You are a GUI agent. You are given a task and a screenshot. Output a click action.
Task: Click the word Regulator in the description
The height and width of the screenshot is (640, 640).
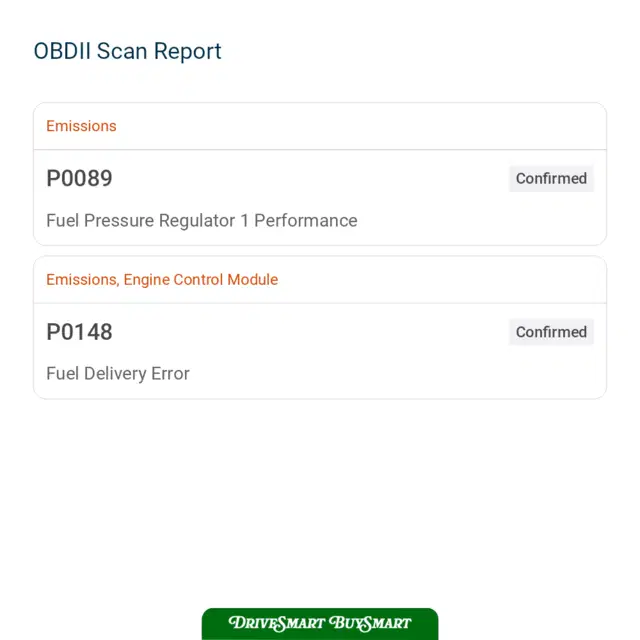coord(197,221)
